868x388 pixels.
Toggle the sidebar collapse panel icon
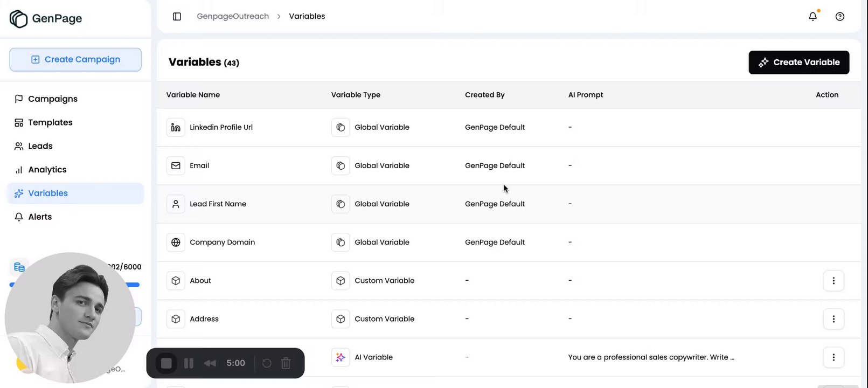[x=177, y=17]
